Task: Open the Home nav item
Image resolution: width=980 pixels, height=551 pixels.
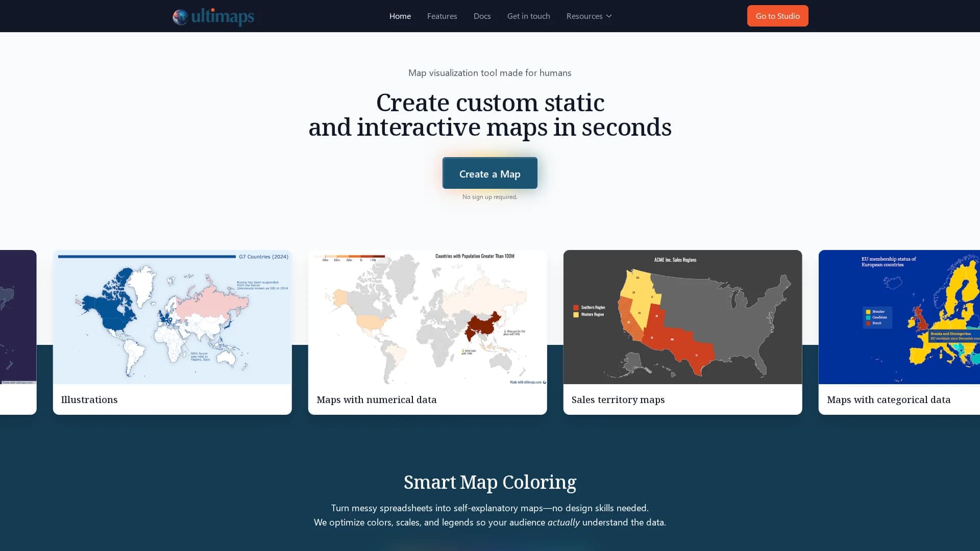Action: [400, 16]
